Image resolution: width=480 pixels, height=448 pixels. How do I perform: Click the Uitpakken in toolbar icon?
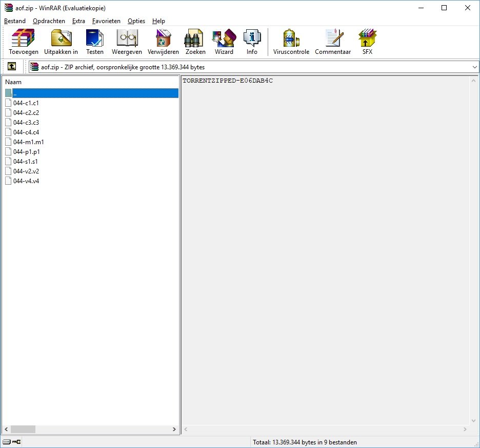coord(61,42)
